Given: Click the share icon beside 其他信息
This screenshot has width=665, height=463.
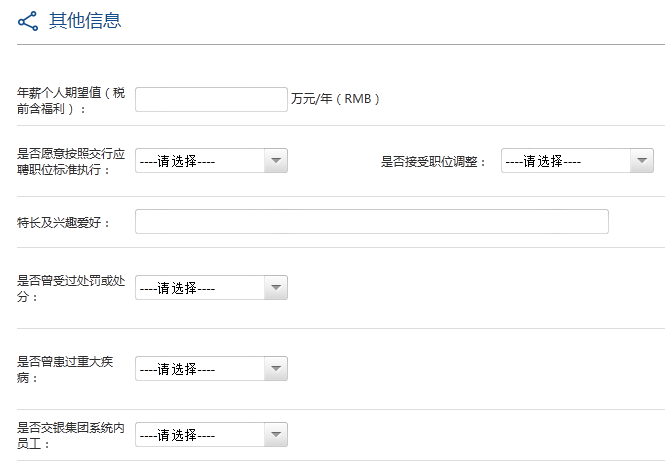Looking at the screenshot, I should 28,21.
